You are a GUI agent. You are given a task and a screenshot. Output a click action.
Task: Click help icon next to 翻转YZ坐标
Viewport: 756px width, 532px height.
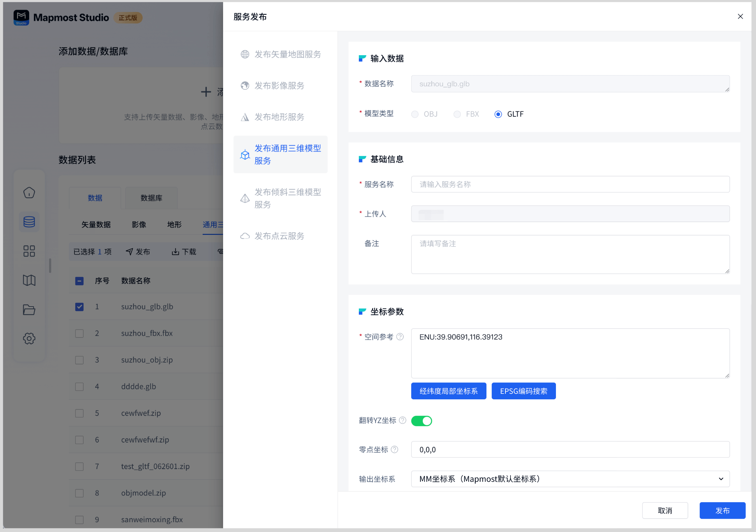(402, 420)
